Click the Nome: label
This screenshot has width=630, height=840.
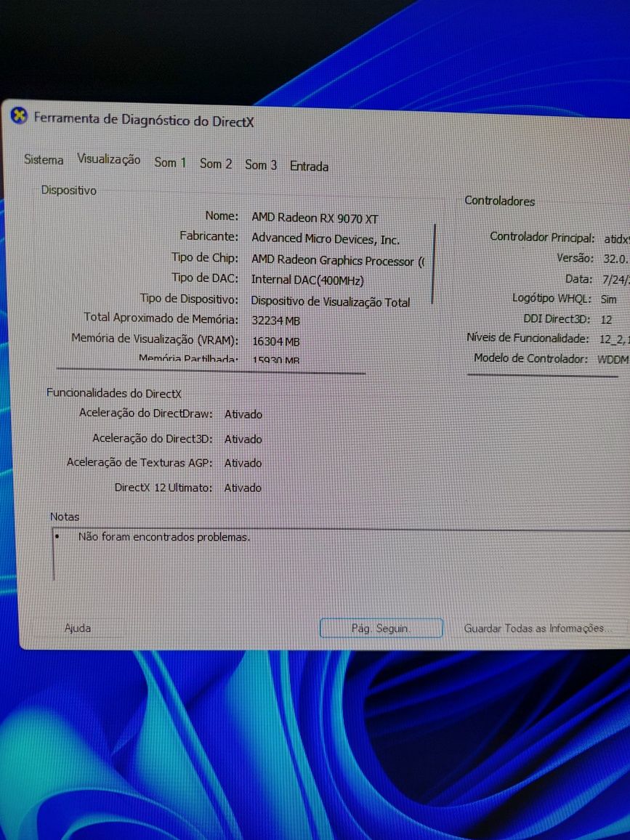click(x=222, y=216)
